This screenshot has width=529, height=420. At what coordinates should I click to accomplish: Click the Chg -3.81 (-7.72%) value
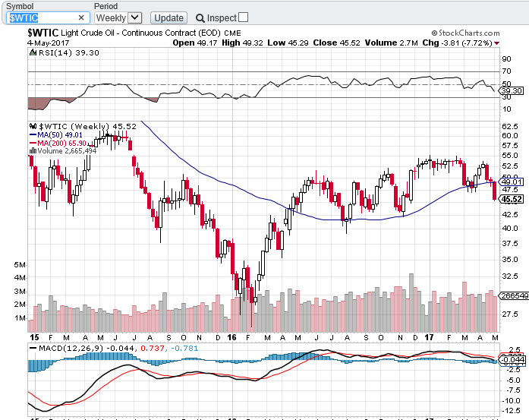coord(457,43)
